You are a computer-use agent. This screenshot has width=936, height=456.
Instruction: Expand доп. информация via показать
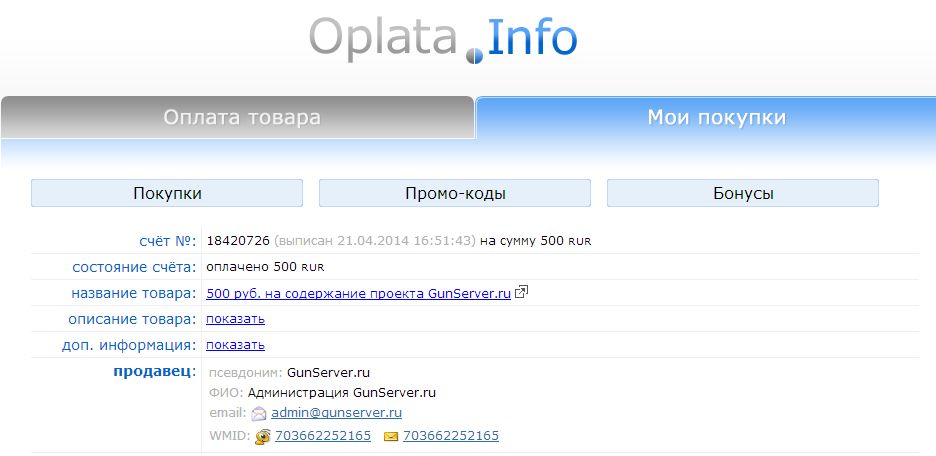(x=235, y=345)
